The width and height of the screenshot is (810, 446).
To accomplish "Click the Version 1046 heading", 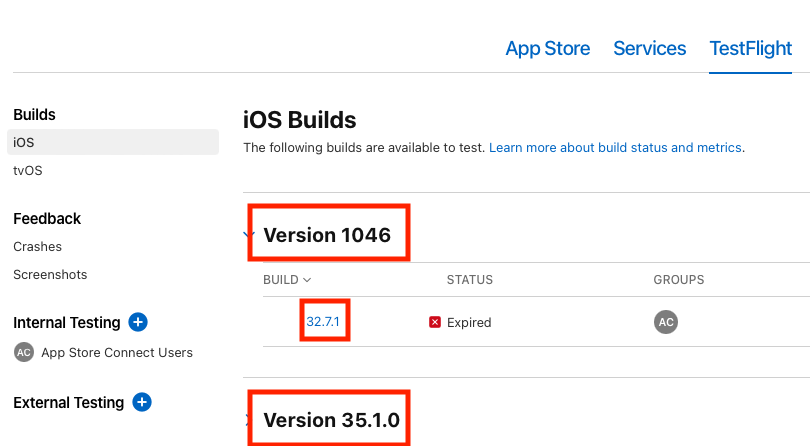I will [x=327, y=235].
